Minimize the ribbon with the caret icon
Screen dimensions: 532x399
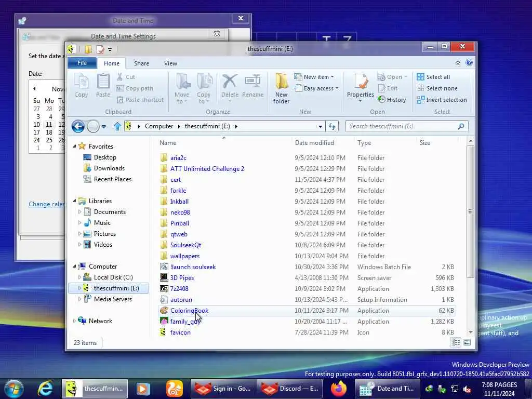pyautogui.click(x=458, y=63)
